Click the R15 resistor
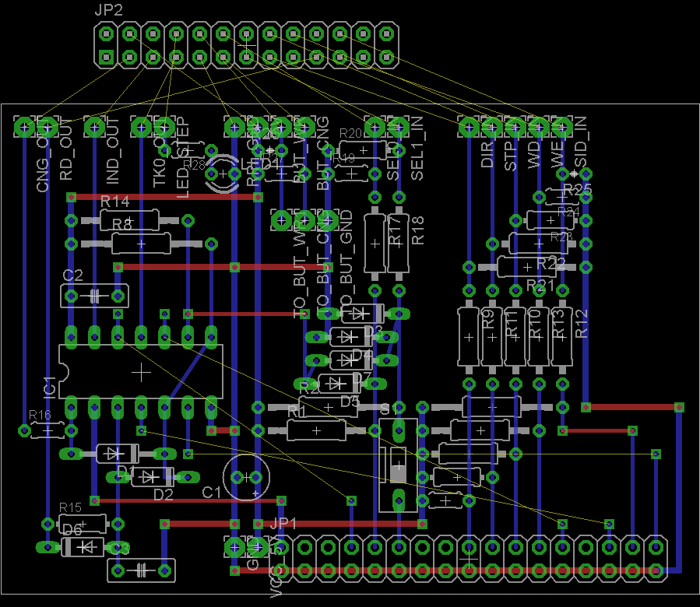 [x=83, y=523]
